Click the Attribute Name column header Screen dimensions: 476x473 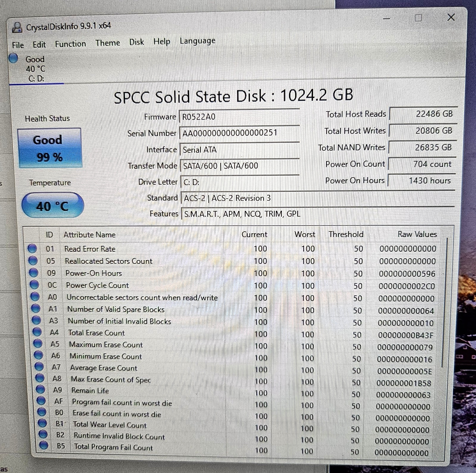pos(90,235)
